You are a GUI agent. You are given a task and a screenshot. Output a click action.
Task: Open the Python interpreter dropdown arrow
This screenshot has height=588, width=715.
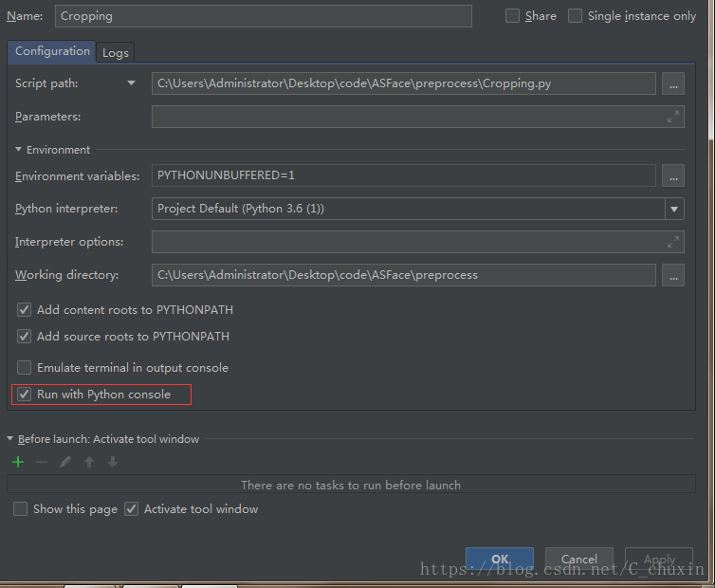click(x=674, y=209)
